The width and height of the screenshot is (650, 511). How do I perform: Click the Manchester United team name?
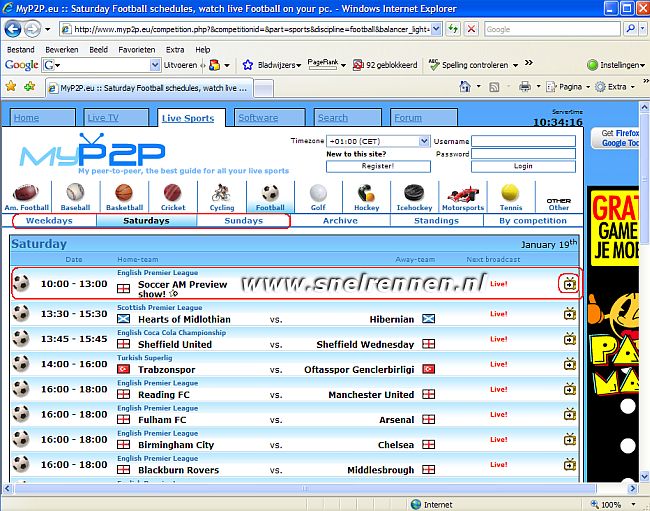pyautogui.click(x=371, y=395)
